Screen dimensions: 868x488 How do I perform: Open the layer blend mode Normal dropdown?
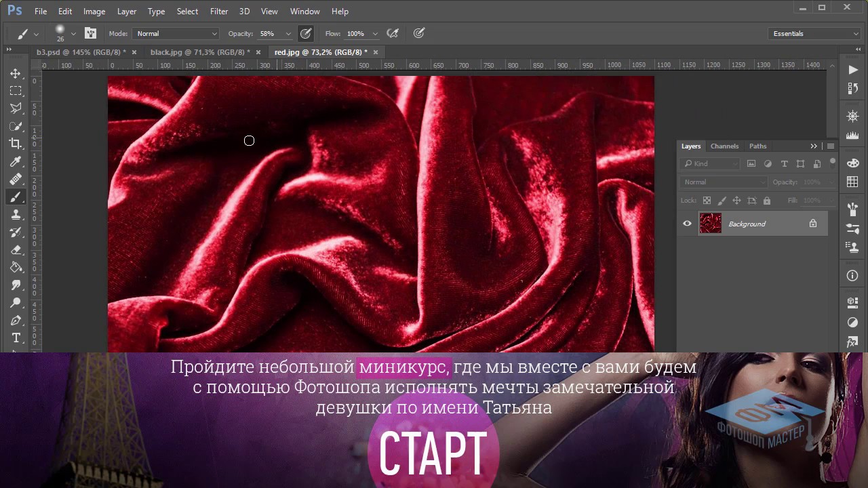click(724, 182)
